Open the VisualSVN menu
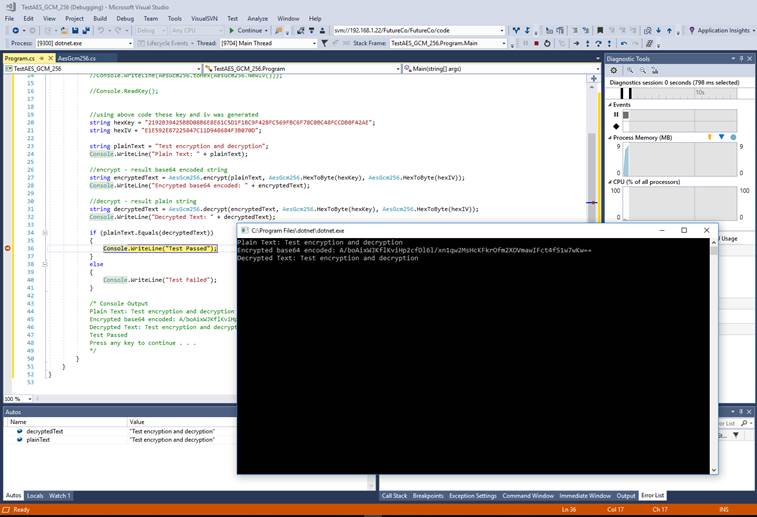Viewport: 757px width, 517px height. [x=204, y=18]
